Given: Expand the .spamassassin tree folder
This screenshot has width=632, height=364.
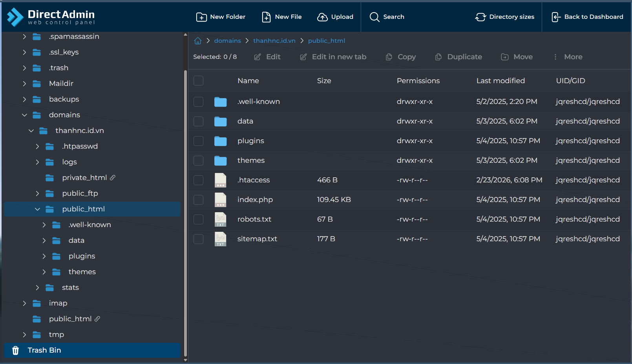Looking at the screenshot, I should (24, 36).
